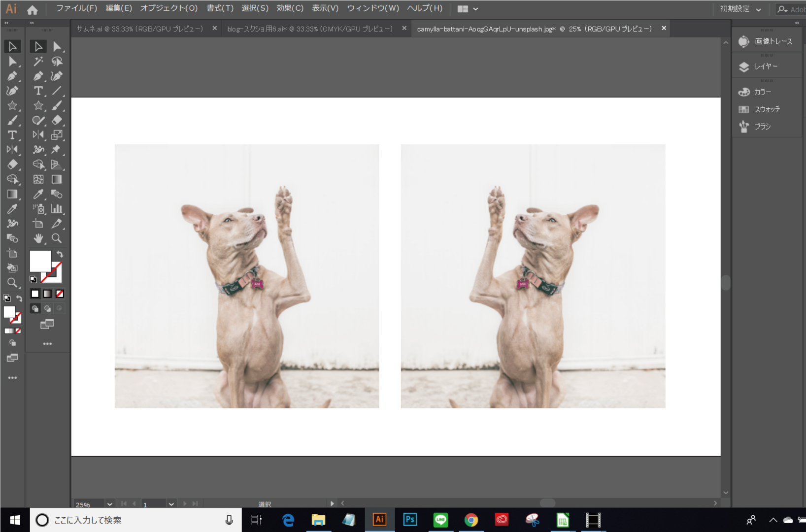Select the Puppet Warp pin tool
The image size is (806, 532).
[57, 150]
